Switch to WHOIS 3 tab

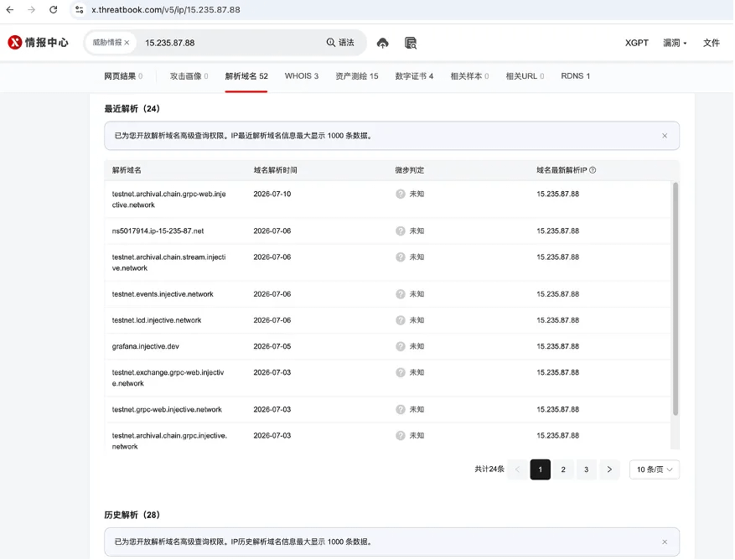click(x=302, y=76)
